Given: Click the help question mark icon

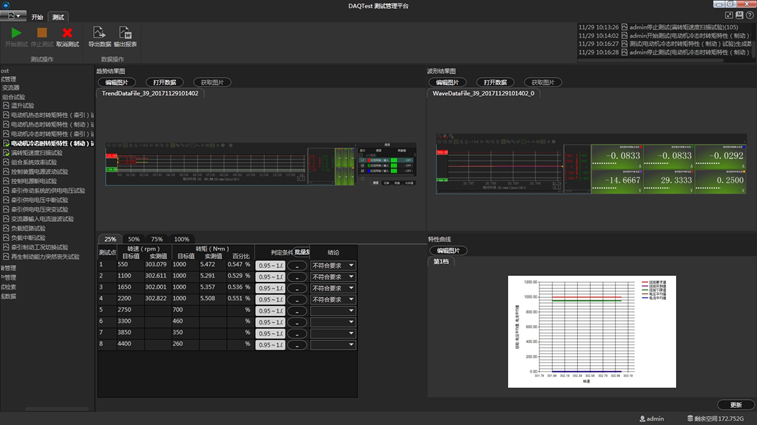Looking at the screenshot, I should click(750, 15).
